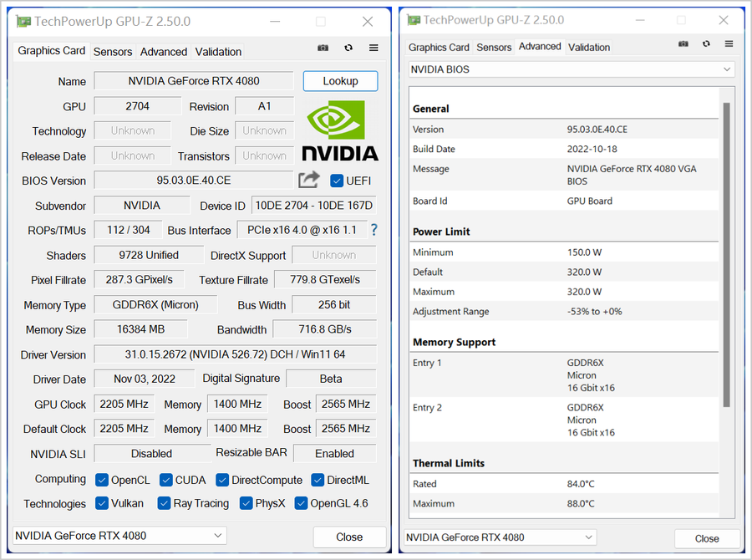Viewport: 752px width, 560px height.
Task: Click the Lookup button
Action: click(x=340, y=81)
